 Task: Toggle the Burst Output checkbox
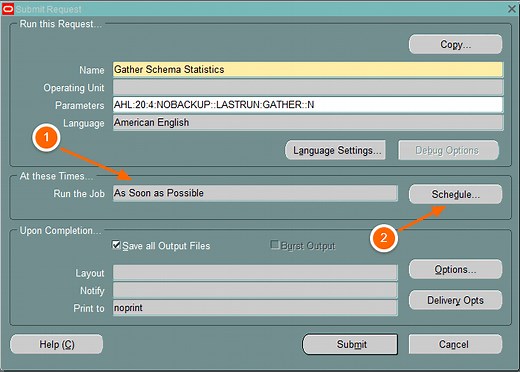point(274,245)
